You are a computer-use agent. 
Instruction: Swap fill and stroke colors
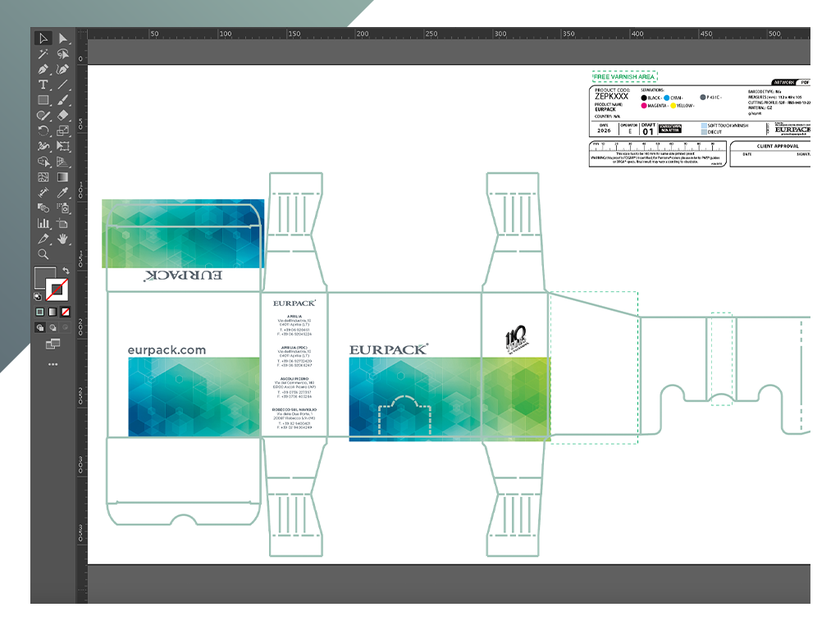65,272
